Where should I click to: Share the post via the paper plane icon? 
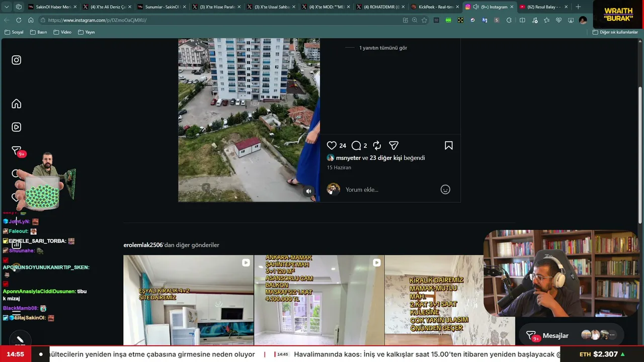tap(394, 145)
